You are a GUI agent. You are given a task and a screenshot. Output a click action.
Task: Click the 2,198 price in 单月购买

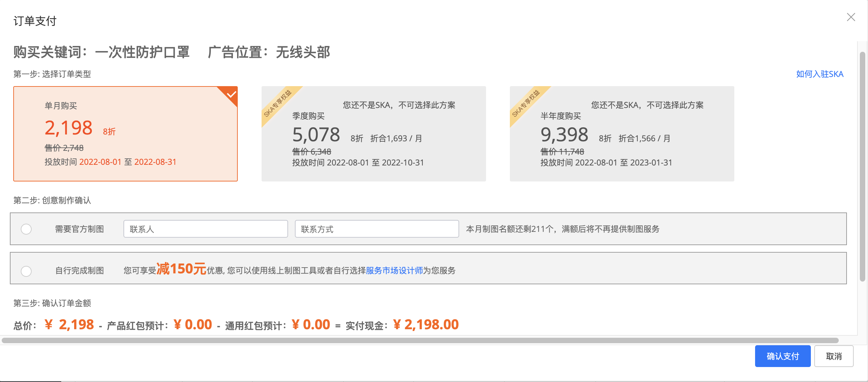pos(68,128)
